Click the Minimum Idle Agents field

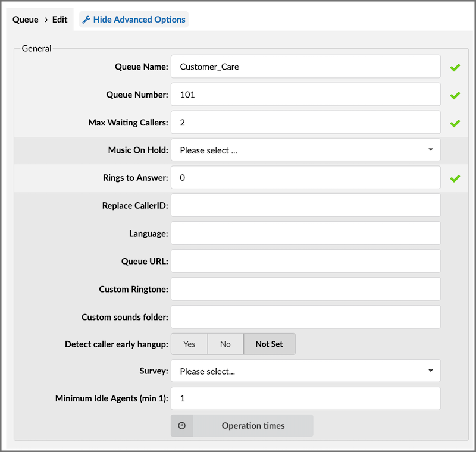[x=306, y=398]
